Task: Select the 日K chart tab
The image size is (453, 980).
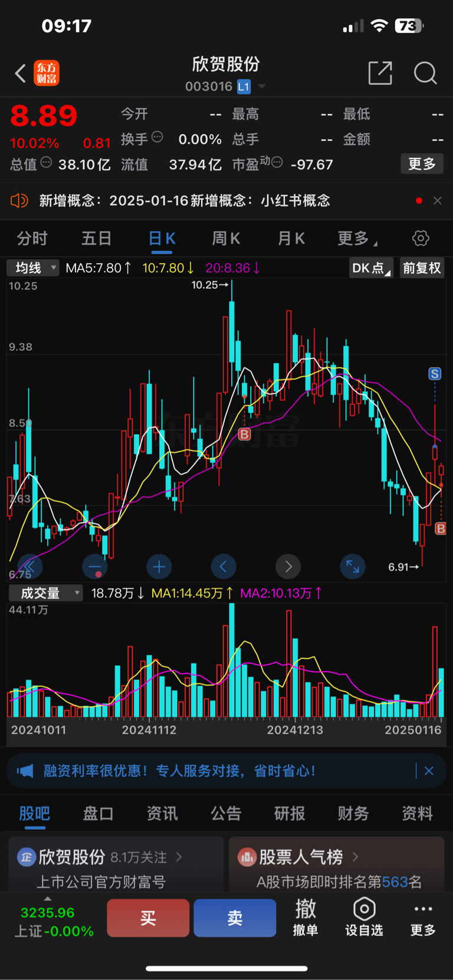Action: [x=162, y=238]
